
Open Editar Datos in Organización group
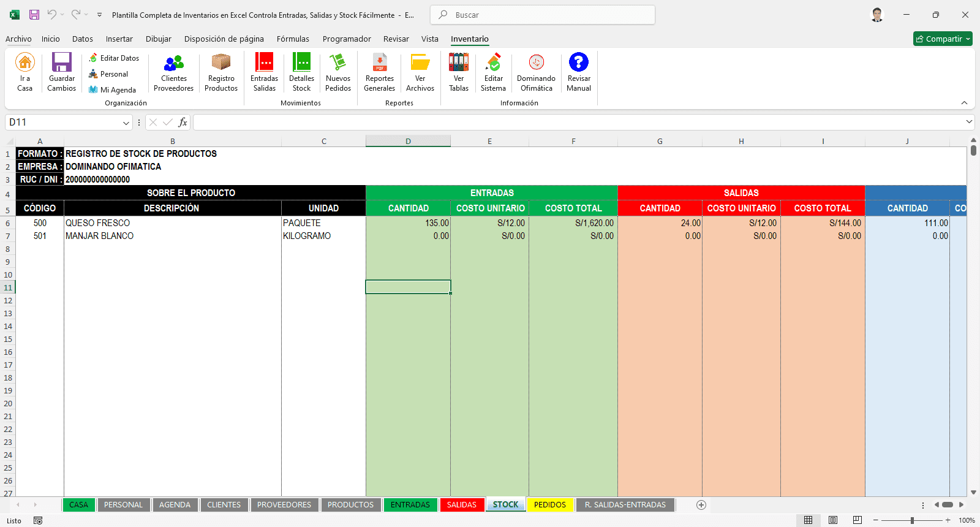coord(114,58)
